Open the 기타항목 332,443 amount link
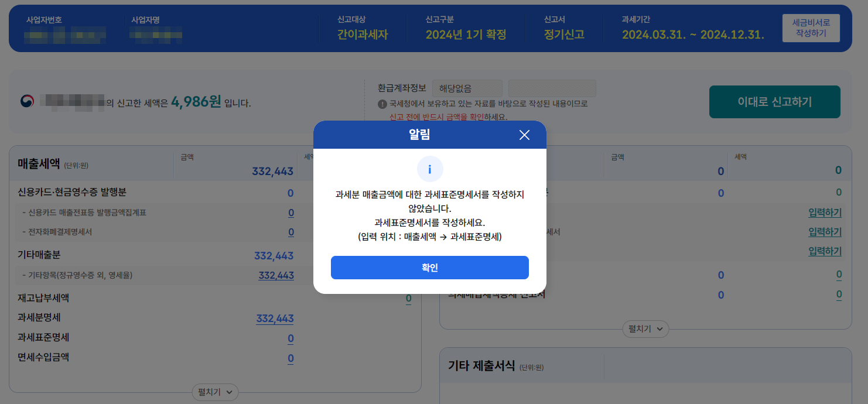Screen dimensions: 868x404 point(275,275)
